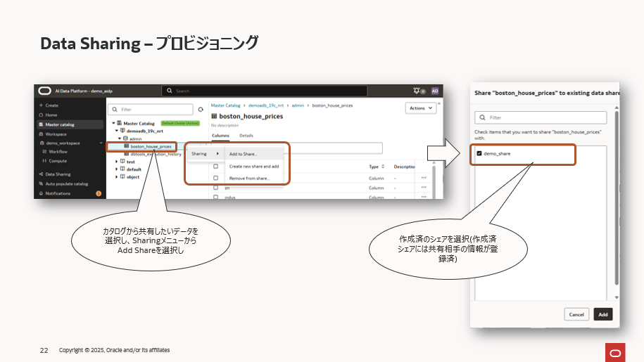Click the columns table vertical scrollbar
The width and height of the screenshot is (644, 362).
click(x=434, y=181)
